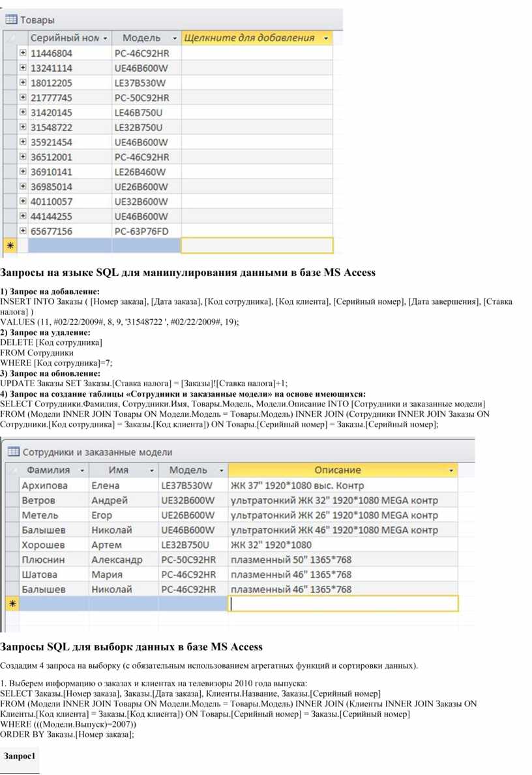This screenshot has height=775, width=532.
Task: Click the Описание column header
Action: click(x=344, y=470)
